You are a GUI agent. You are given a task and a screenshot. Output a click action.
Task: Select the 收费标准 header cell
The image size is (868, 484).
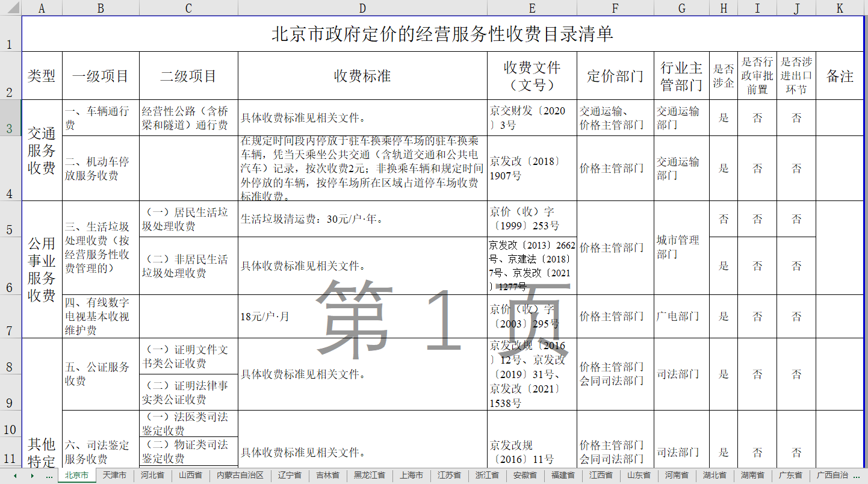(362, 76)
